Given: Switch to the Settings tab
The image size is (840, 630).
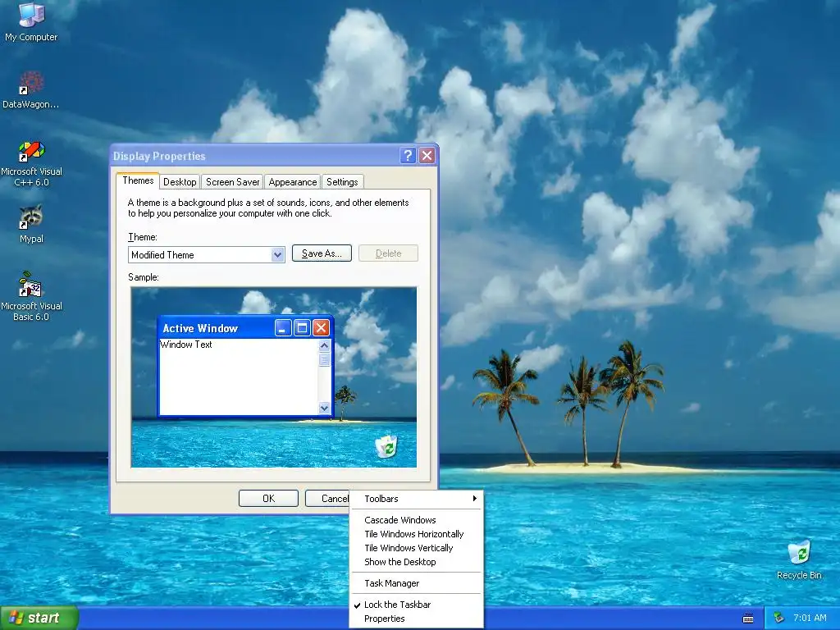Looking at the screenshot, I should [342, 182].
